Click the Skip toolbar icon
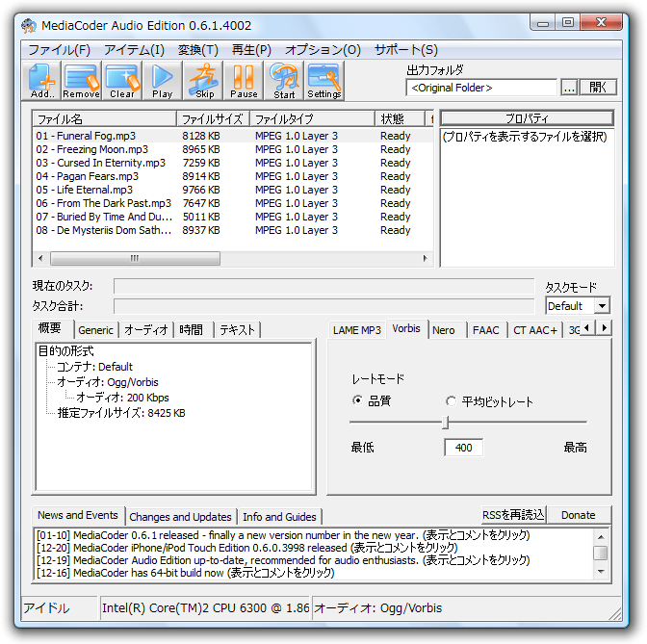This screenshot has width=647, height=644. pyautogui.click(x=203, y=81)
